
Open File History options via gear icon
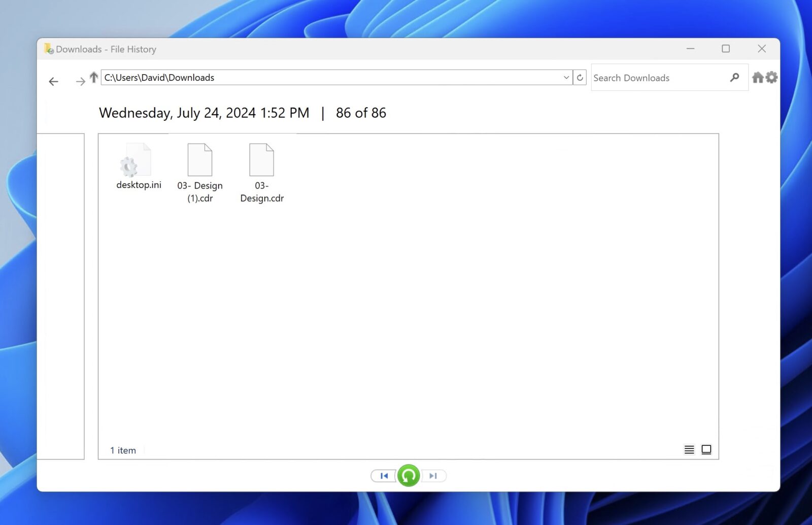tap(772, 77)
